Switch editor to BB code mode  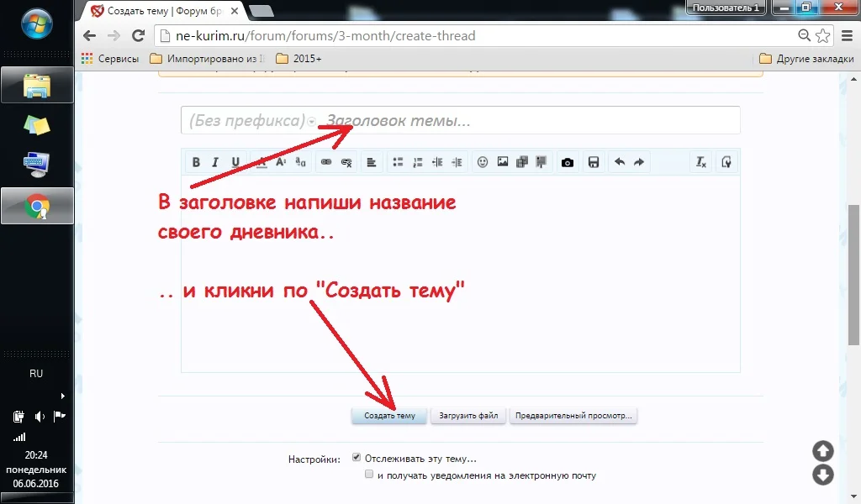(726, 162)
